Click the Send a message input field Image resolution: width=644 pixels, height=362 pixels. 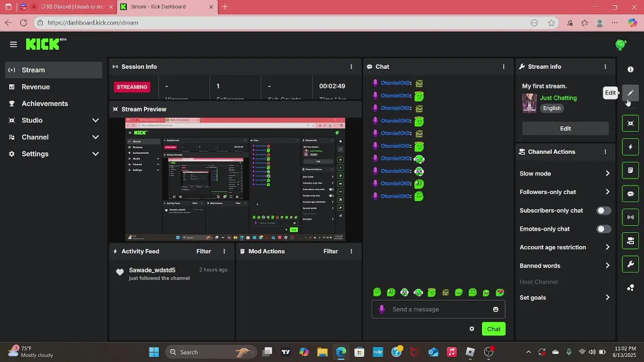click(x=438, y=309)
